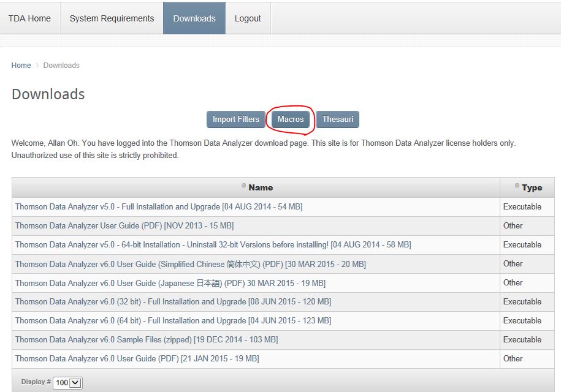Expand the Display # dropdown
This screenshot has height=392, width=561.
67,383
